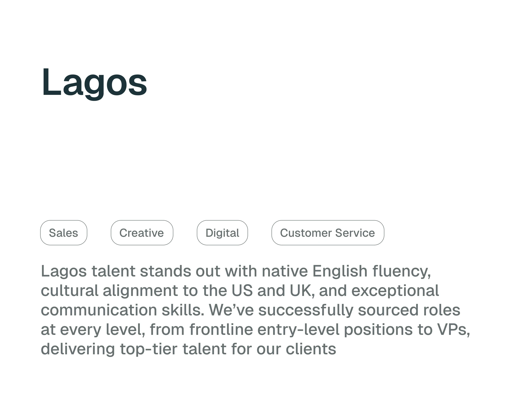Click the word "communication" in the paragraph

[99, 310]
